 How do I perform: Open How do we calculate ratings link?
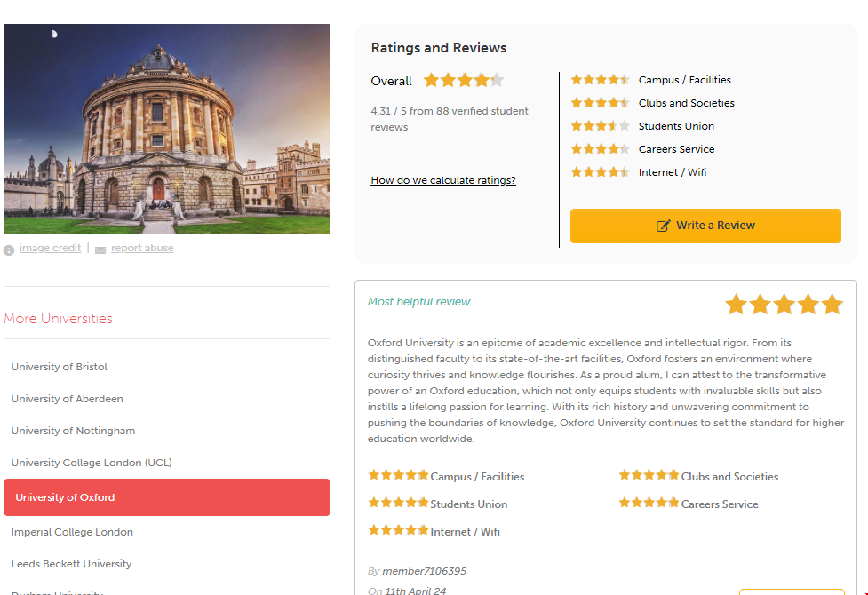[443, 180]
